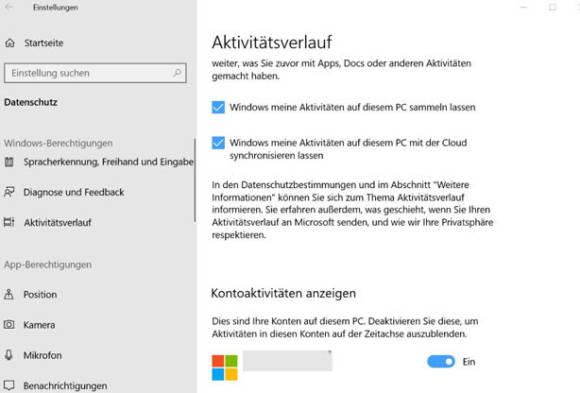
Task: Click the Startseite home icon
Action: pyautogui.click(x=10, y=43)
